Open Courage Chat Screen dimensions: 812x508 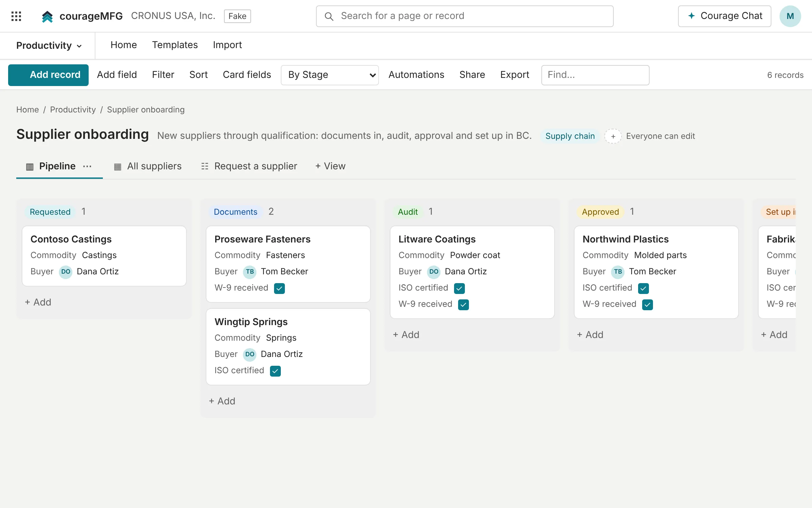725,16
